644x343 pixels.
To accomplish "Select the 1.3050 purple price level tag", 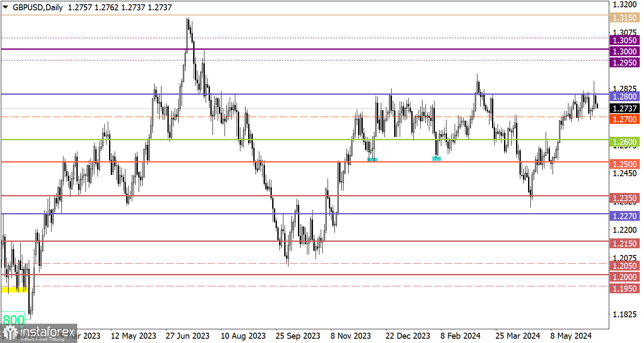I will click(x=625, y=40).
